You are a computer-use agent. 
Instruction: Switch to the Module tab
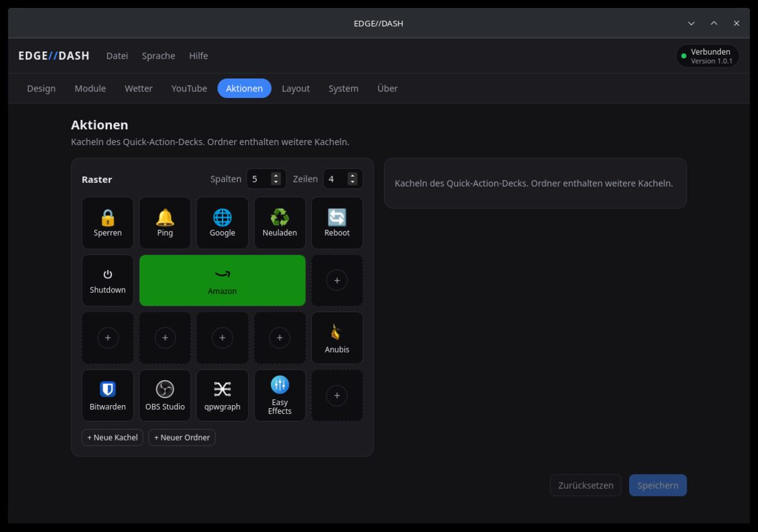point(90,88)
